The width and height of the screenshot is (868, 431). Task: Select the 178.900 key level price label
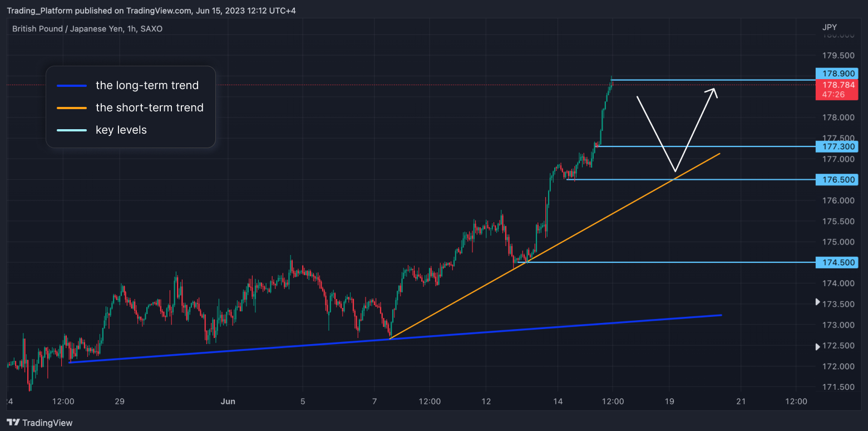pos(836,74)
